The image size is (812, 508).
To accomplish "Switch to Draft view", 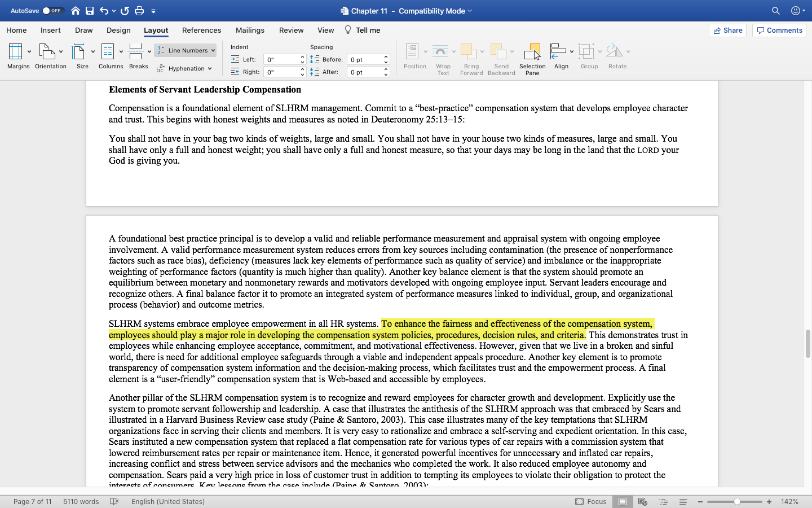I will [683, 501].
